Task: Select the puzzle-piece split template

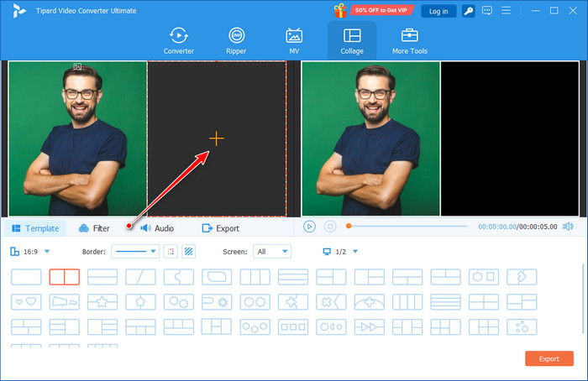Action: click(x=179, y=277)
